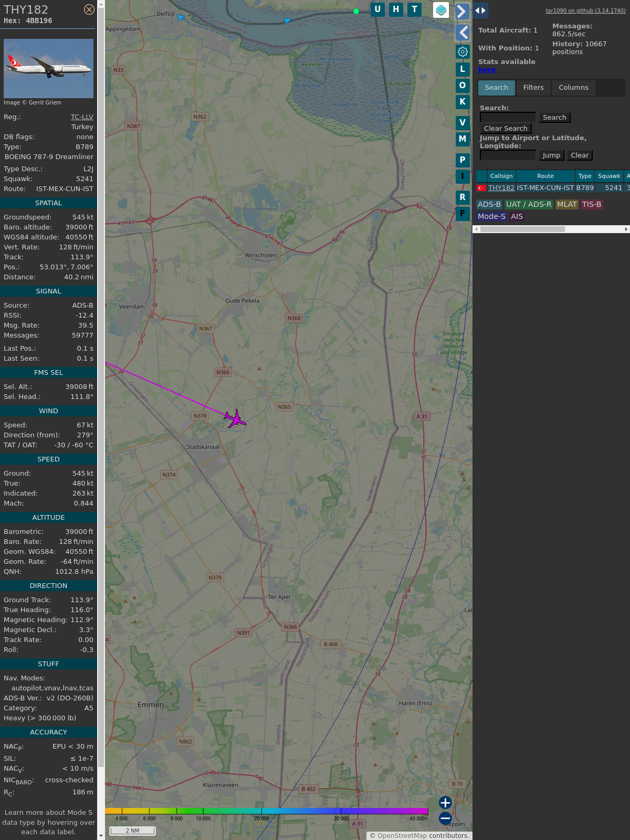Click left arrow of table scrollbar

point(476,229)
